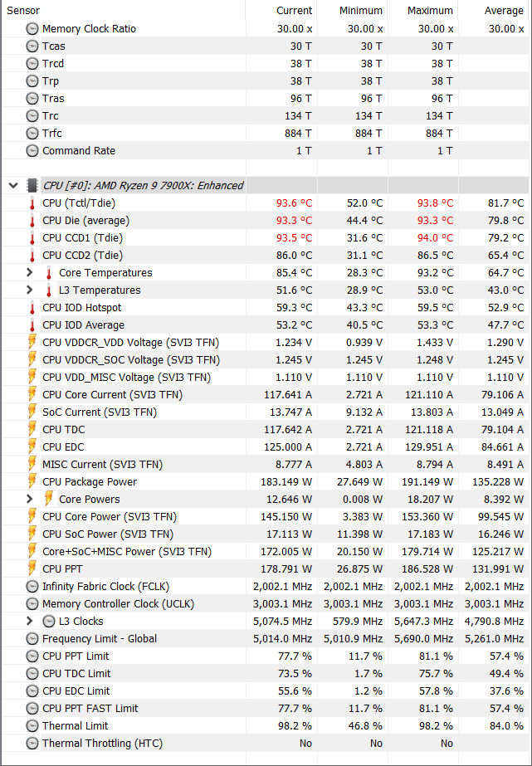532x766 pixels.
Task: Click the clock icon beside Infinity Fabric Clock
Action: (32, 587)
